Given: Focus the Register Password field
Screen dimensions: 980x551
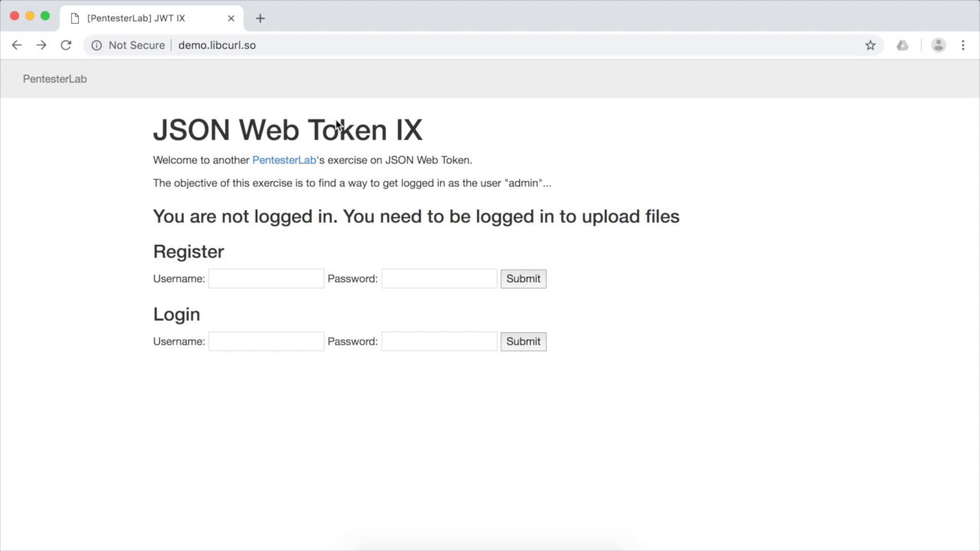Looking at the screenshot, I should (x=439, y=279).
